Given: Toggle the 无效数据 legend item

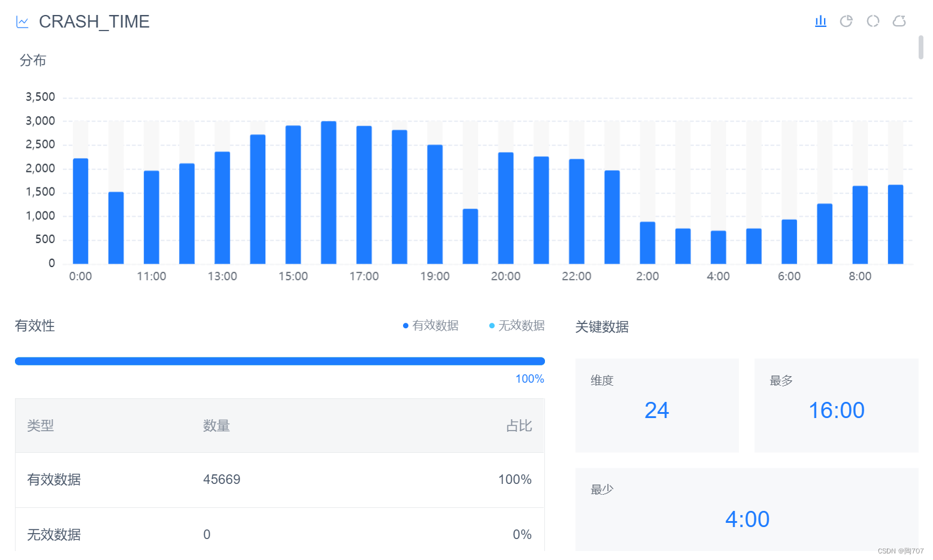Looking at the screenshot, I should coord(517,325).
